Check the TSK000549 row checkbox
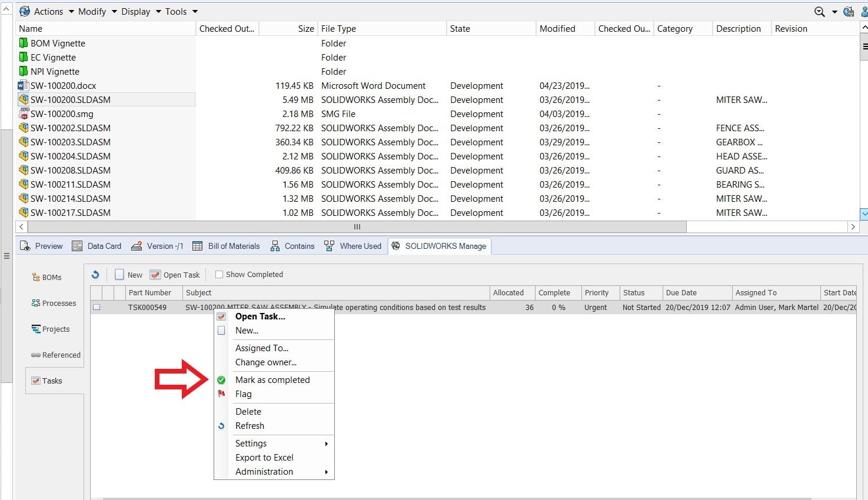 pos(97,307)
